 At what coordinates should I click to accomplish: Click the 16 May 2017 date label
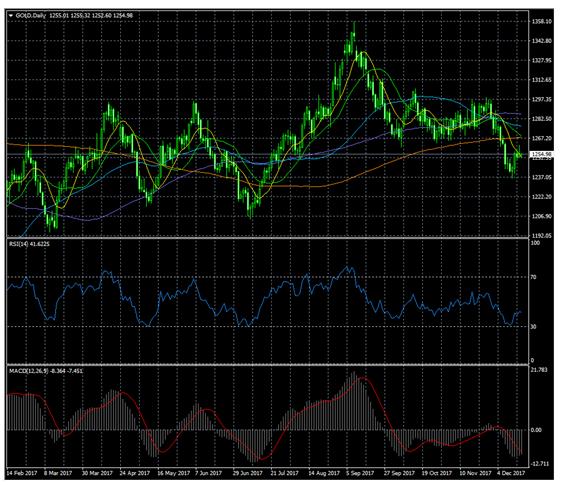pos(173,473)
